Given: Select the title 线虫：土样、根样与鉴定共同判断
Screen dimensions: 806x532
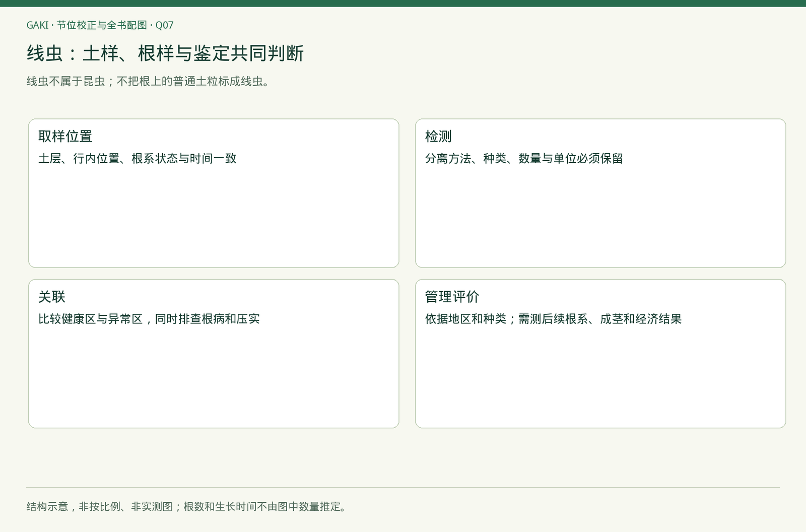Looking at the screenshot, I should pyautogui.click(x=165, y=53).
